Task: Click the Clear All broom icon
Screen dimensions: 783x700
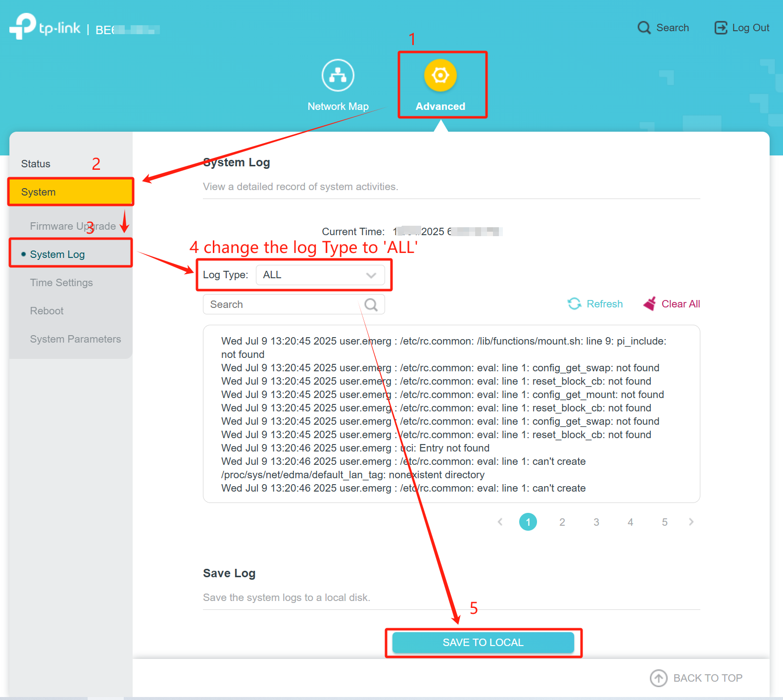Action: [x=649, y=303]
